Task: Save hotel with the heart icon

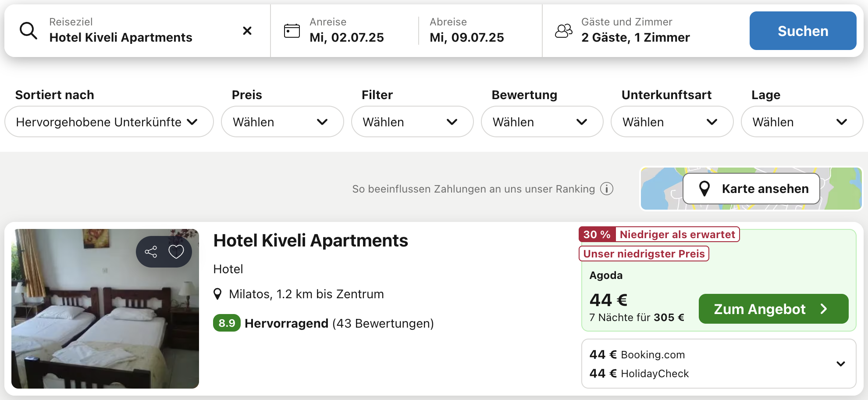Action: 176,252
